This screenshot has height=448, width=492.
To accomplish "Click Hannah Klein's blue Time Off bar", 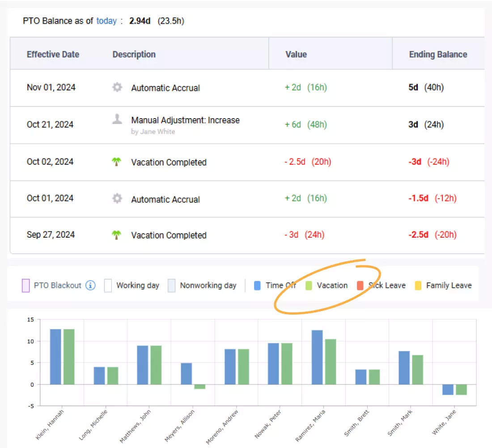I will pos(55,357).
